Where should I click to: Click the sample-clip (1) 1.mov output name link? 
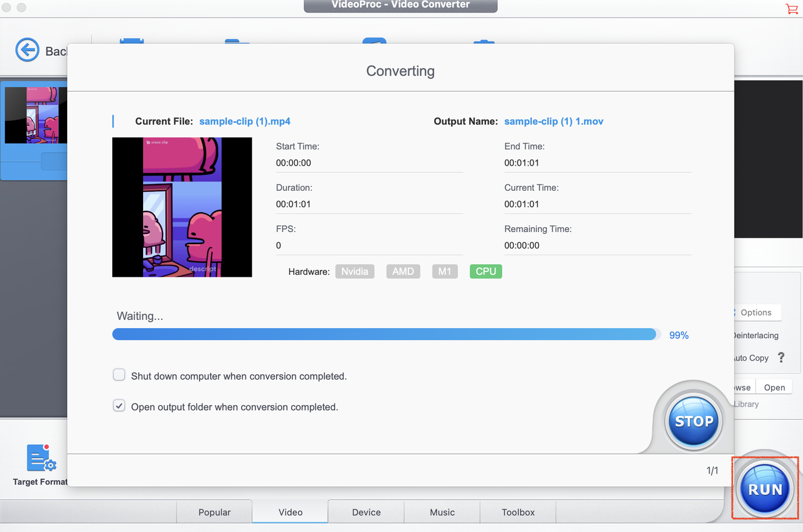tap(553, 121)
